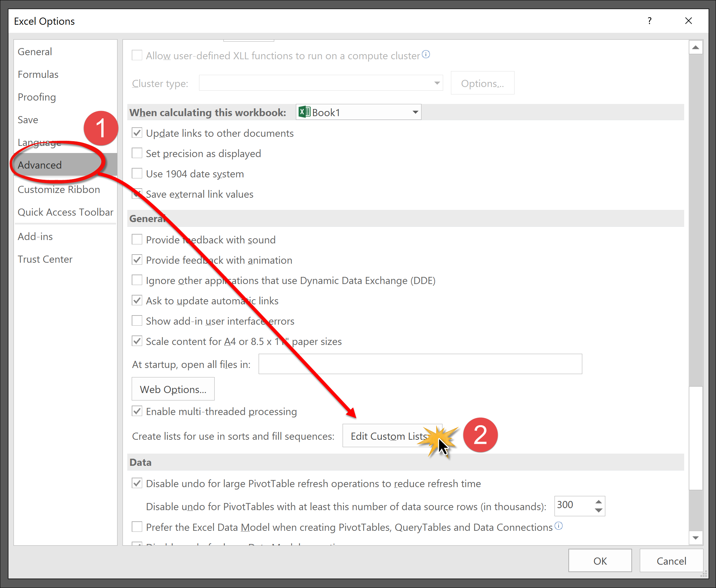Open the Trust Center category
Screen dimensions: 716x588
click(65, 259)
